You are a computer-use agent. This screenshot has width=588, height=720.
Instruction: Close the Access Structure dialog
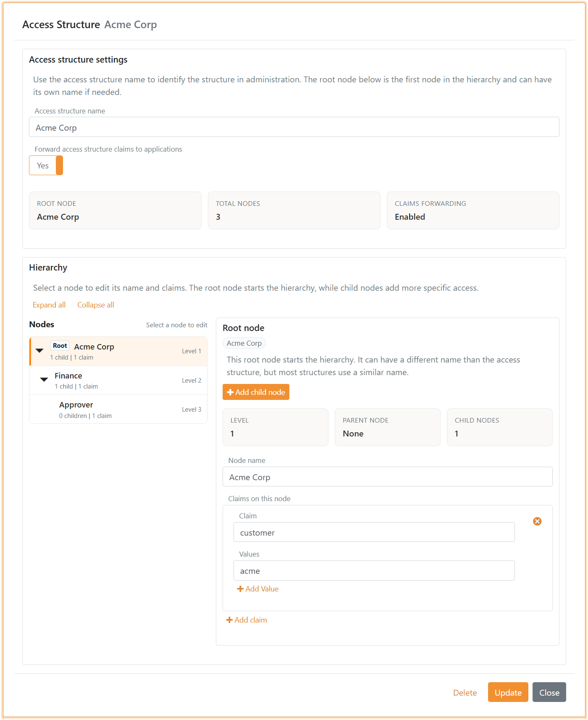[x=549, y=692]
